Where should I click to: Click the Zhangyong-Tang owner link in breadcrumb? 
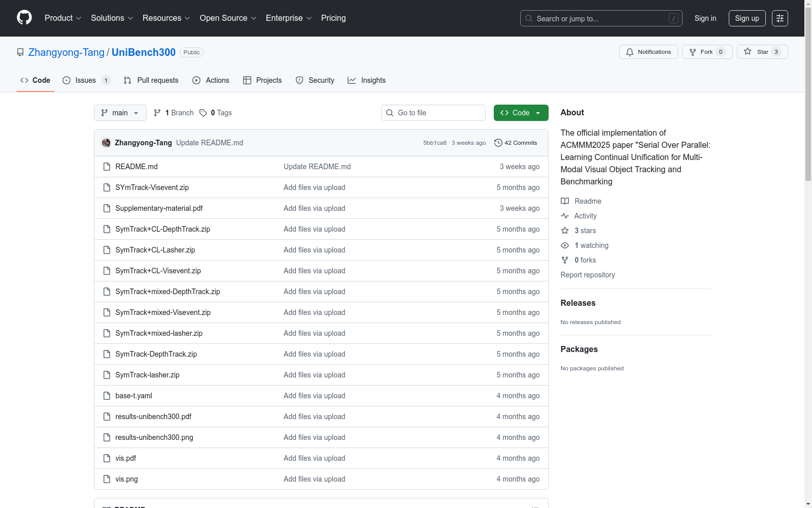(66, 52)
